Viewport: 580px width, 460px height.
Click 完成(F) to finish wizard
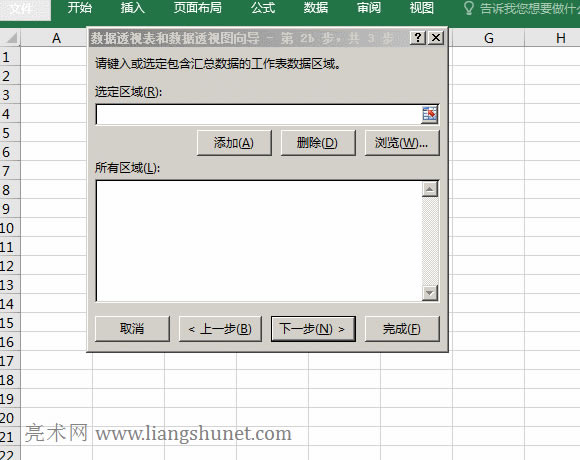[402, 328]
